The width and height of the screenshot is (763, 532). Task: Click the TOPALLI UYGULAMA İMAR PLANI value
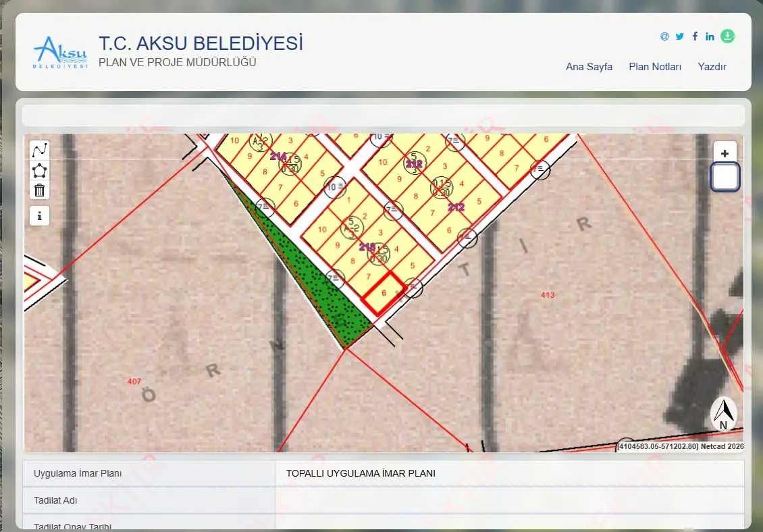click(361, 473)
